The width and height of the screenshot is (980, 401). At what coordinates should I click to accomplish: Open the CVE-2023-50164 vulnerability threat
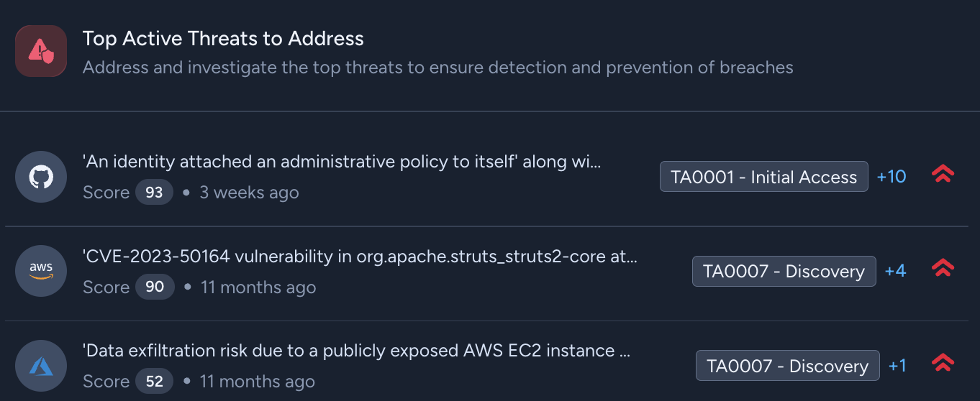pyautogui.click(x=360, y=257)
